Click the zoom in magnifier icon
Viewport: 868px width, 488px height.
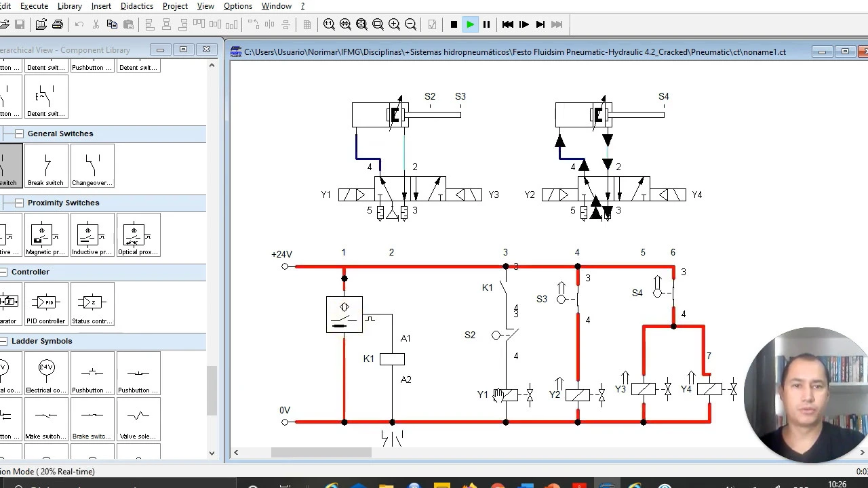[394, 24]
